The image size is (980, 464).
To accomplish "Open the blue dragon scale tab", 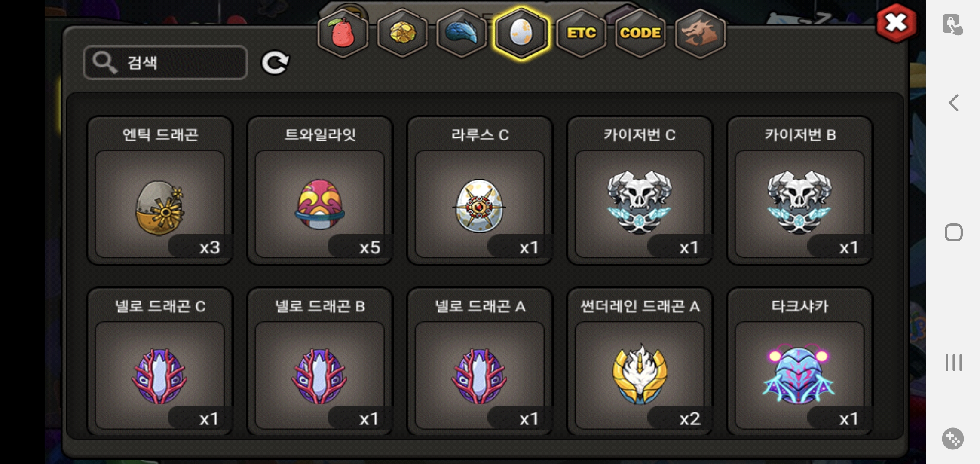I will click(461, 33).
